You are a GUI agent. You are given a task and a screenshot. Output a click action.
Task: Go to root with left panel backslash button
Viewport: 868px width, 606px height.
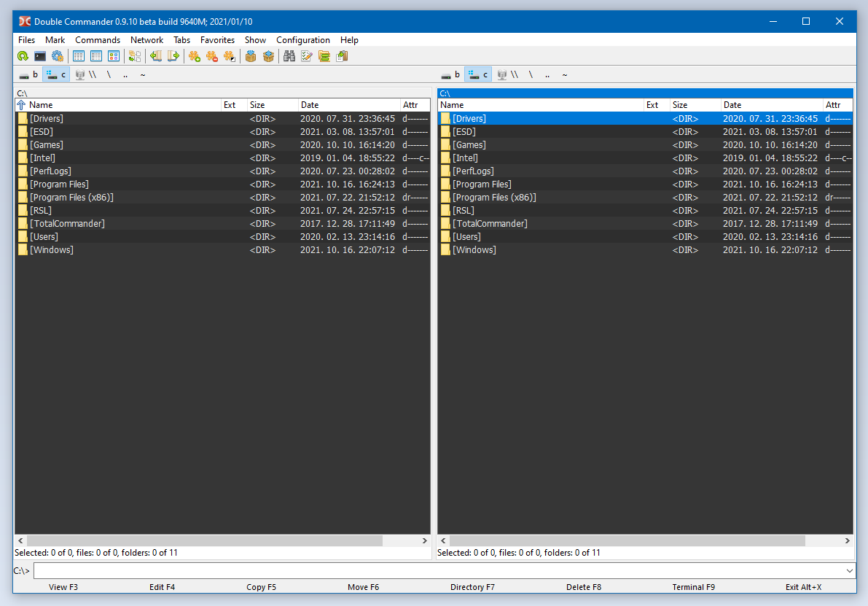(109, 75)
